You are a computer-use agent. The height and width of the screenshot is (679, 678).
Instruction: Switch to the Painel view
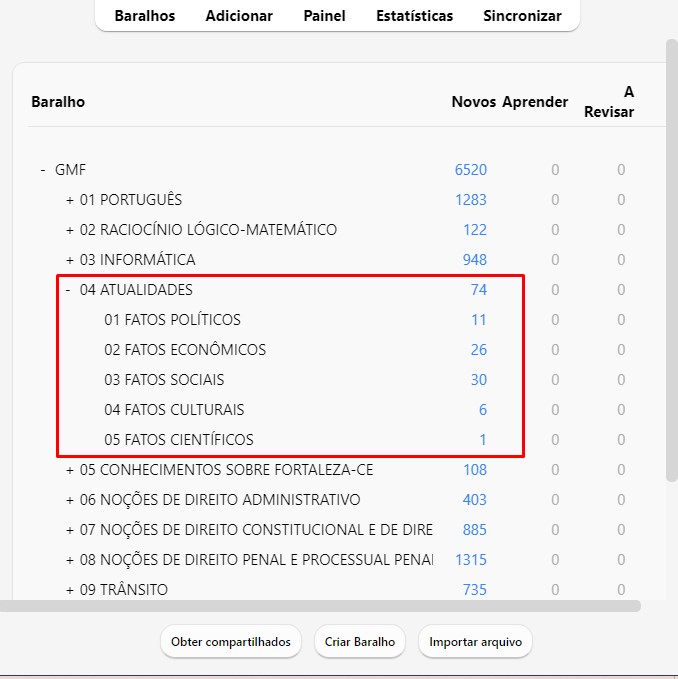[324, 16]
